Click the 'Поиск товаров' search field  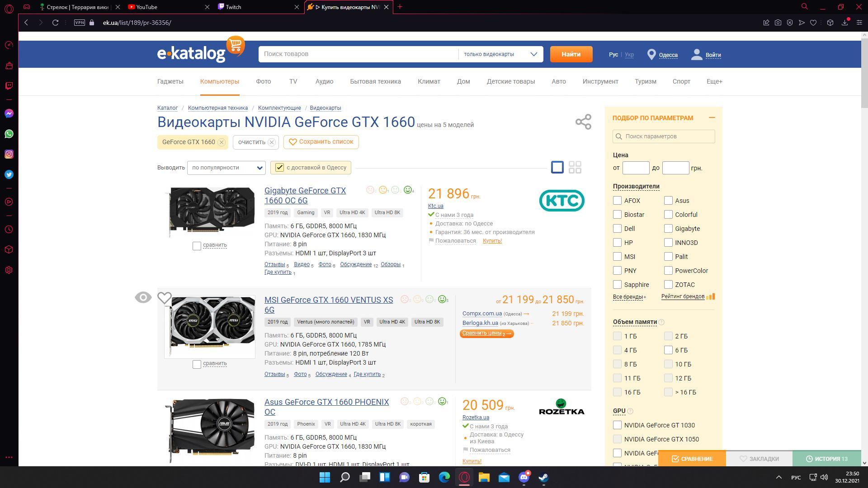[x=359, y=54]
